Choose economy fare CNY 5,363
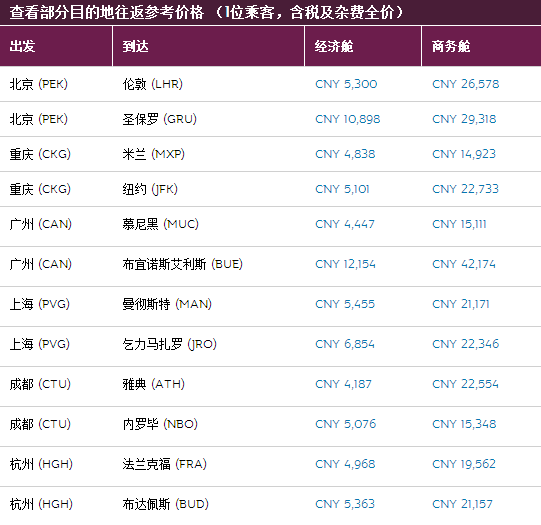The height and width of the screenshot is (525, 541). (345, 504)
